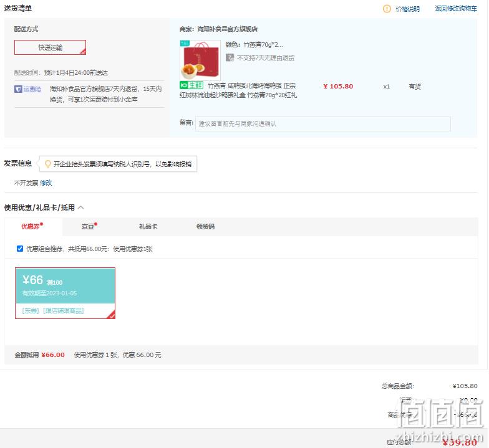Click the green 生鲜 fresh tag icon
Screen dimensions: 489x448
191,85
